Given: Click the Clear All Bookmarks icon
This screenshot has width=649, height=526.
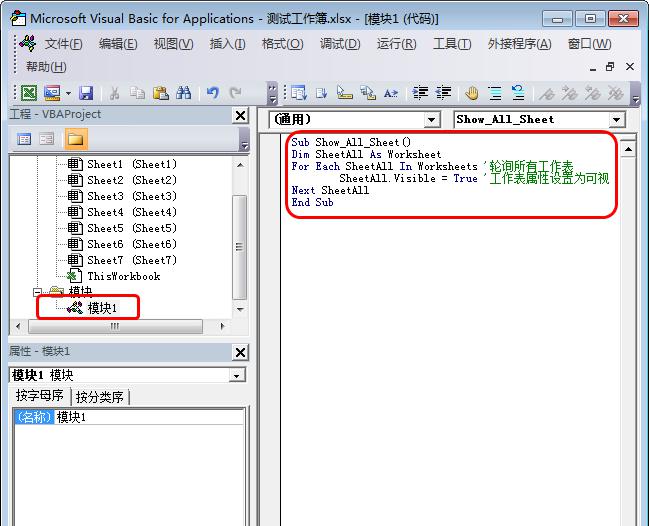Looking at the screenshot, I should (x=616, y=93).
